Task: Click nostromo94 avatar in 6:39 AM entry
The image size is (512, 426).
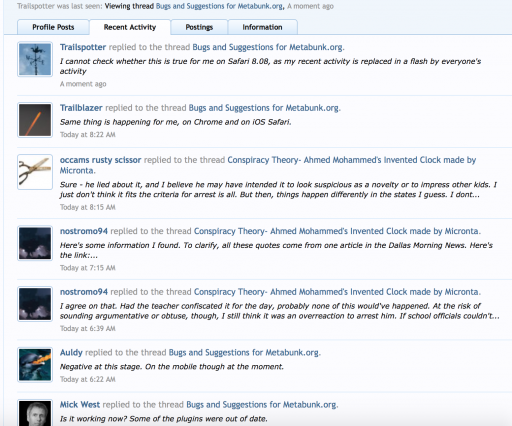Action: click(35, 304)
